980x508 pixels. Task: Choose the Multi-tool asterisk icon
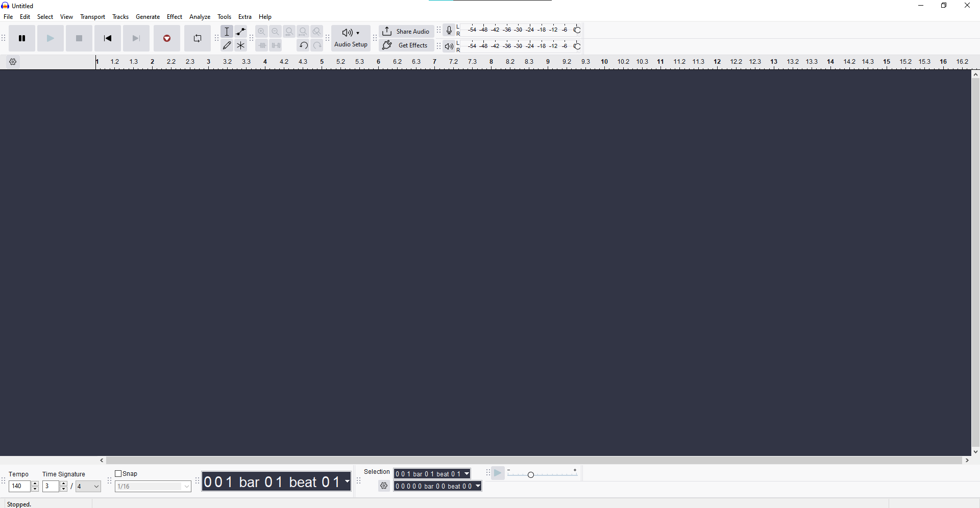pos(241,45)
